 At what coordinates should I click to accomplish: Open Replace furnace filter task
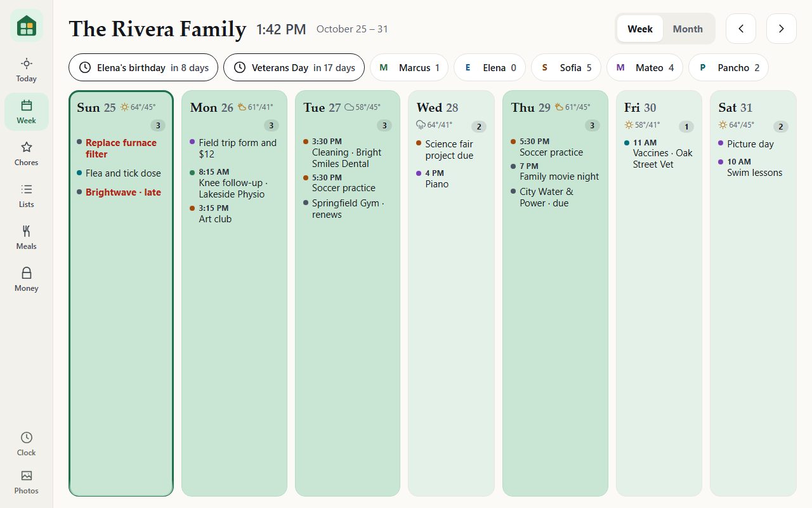click(121, 148)
